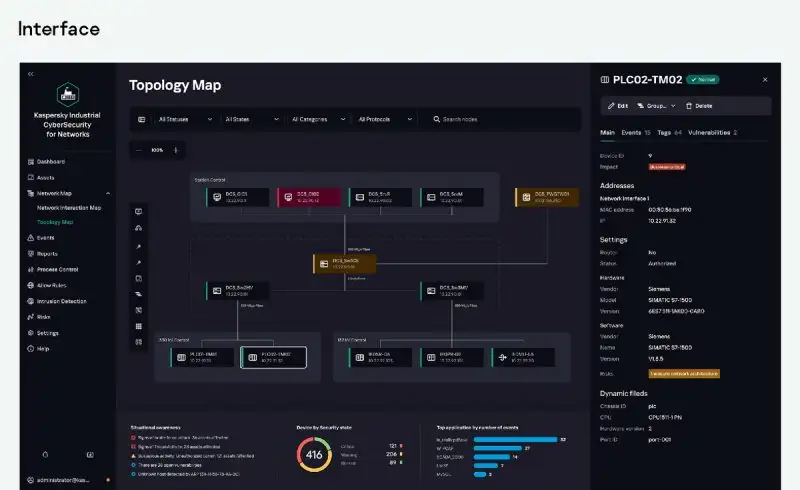Click the Kaspersky hexagon logo
Image resolution: width=800 pixels, height=490 pixels.
point(68,95)
